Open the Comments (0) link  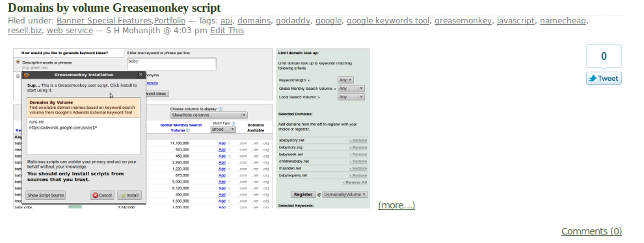(591, 231)
